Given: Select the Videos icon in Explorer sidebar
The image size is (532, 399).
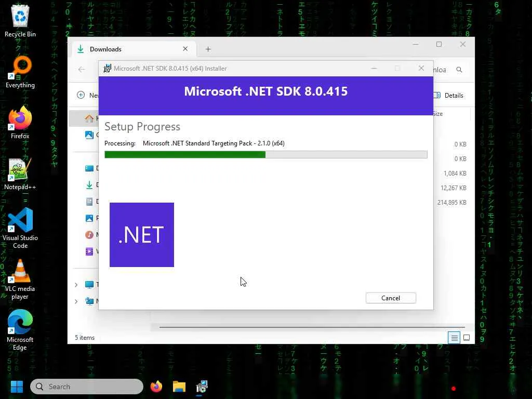Looking at the screenshot, I should 89,251.
